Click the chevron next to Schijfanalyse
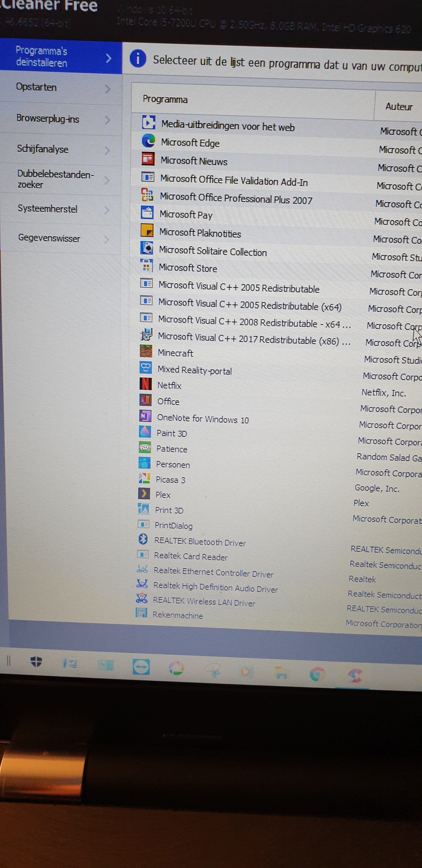 [x=107, y=150]
